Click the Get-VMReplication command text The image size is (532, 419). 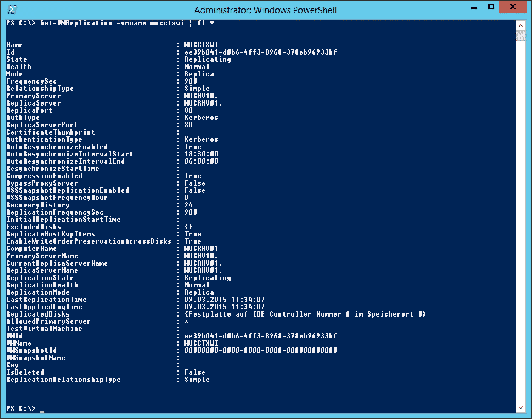pos(76,23)
